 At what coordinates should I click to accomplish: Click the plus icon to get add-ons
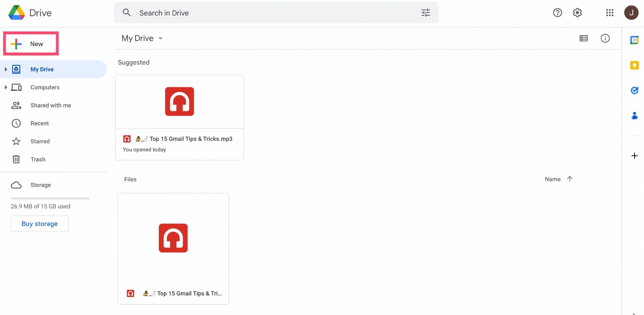tap(634, 156)
